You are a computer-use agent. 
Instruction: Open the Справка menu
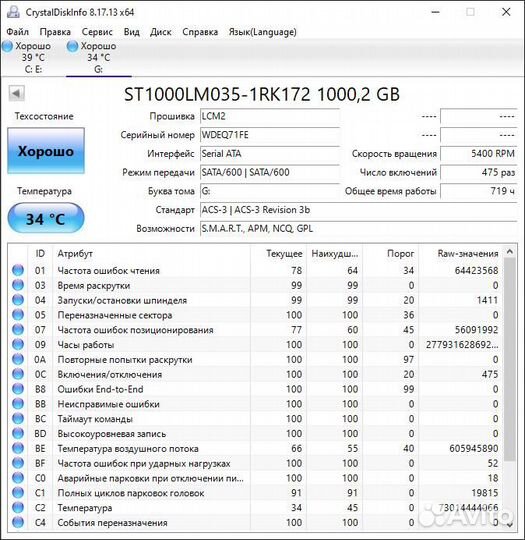point(200,32)
